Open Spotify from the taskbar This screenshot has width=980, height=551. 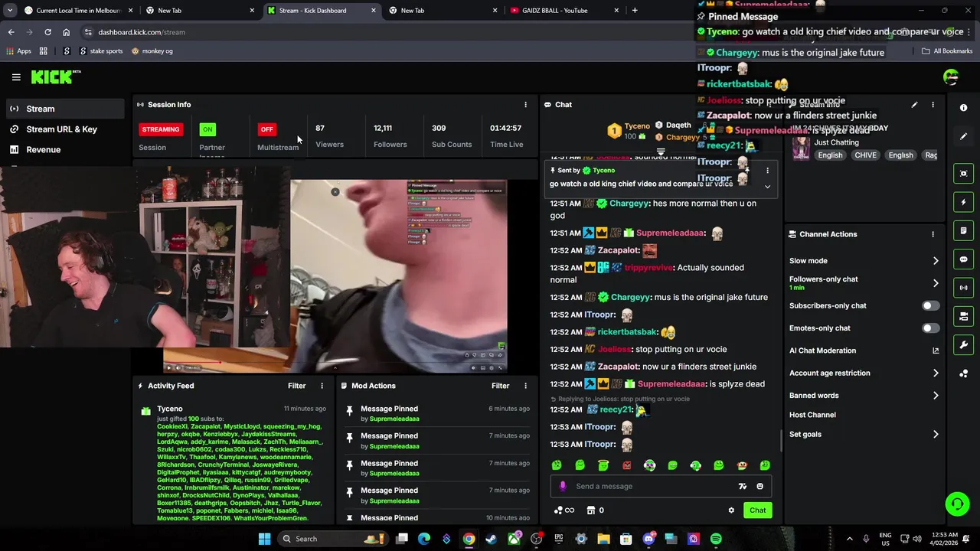pyautogui.click(x=716, y=539)
